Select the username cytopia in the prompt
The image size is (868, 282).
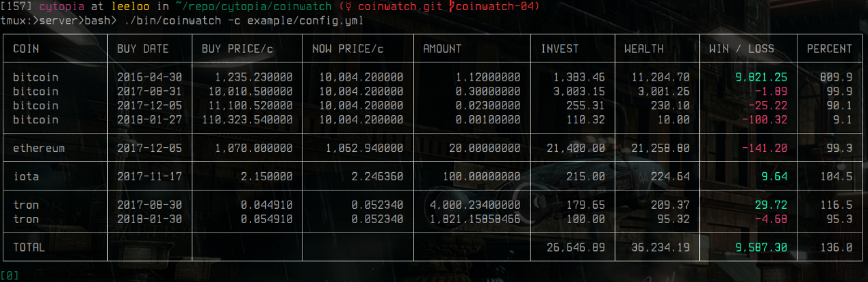point(62,7)
